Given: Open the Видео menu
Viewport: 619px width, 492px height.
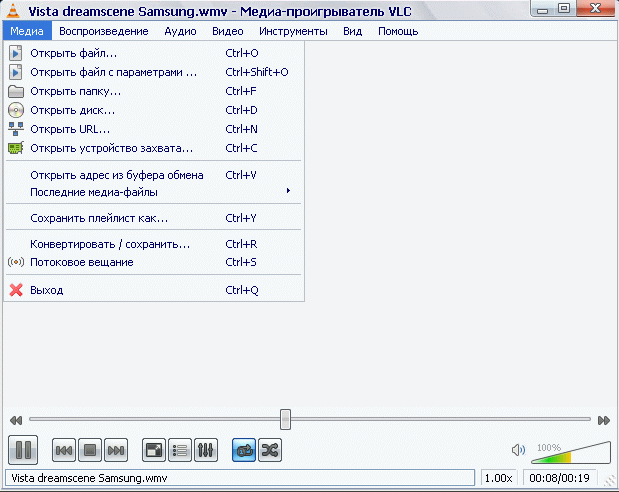Looking at the screenshot, I should coord(227,31).
